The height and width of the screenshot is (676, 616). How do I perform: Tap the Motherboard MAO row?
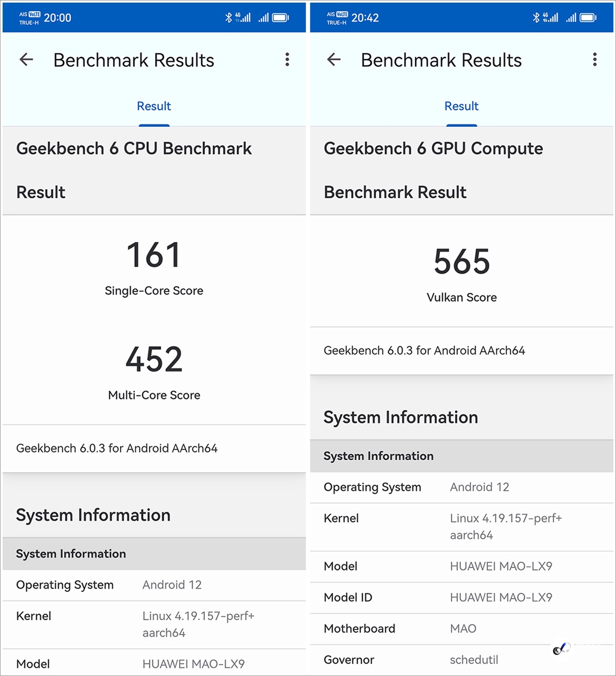[461, 629]
